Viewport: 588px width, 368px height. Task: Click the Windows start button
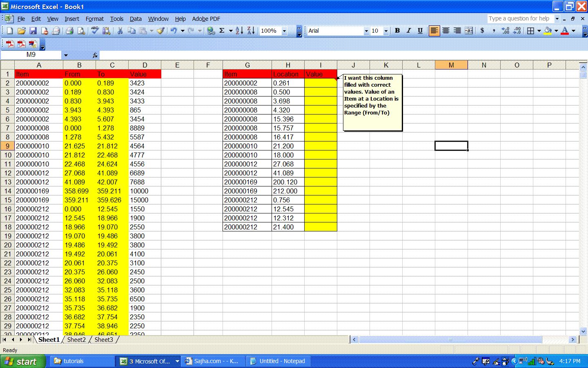(22, 361)
